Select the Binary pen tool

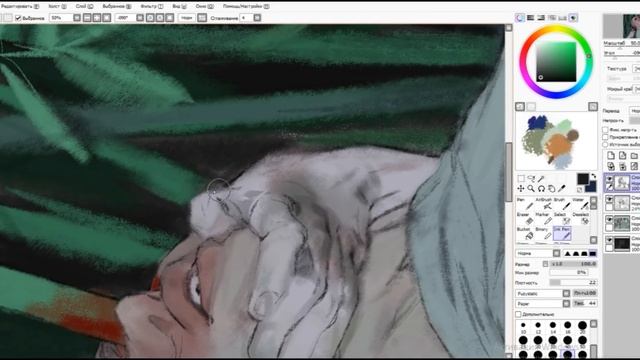click(543, 234)
